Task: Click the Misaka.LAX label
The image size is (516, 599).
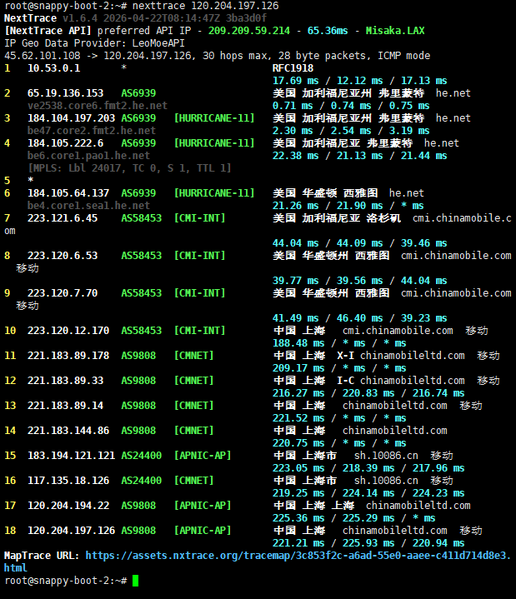Action: click(x=395, y=31)
